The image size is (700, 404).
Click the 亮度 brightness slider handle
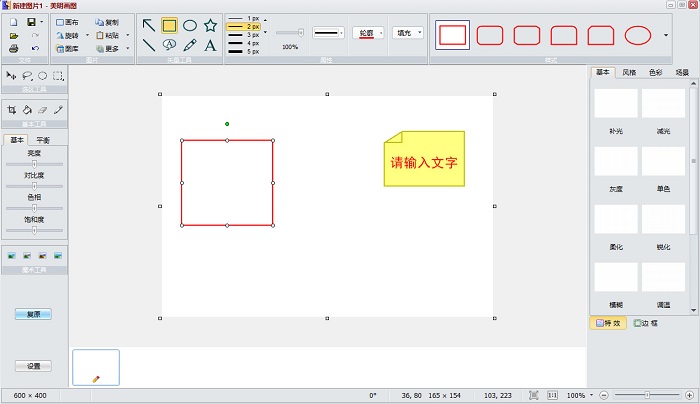click(34, 164)
